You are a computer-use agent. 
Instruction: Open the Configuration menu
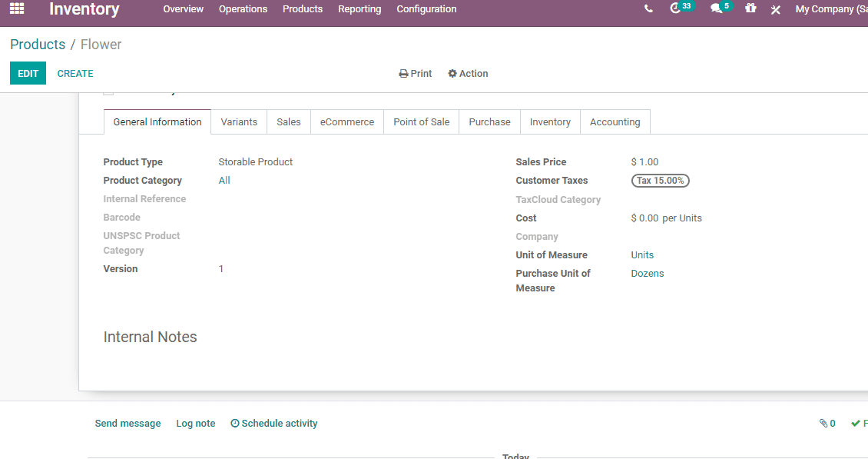pos(426,9)
